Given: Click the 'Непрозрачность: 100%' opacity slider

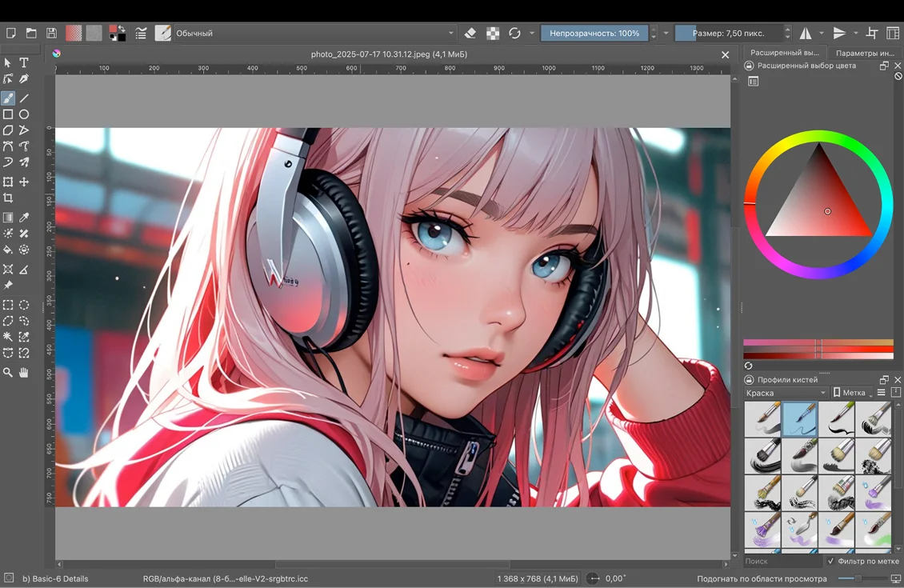Looking at the screenshot, I should point(594,34).
